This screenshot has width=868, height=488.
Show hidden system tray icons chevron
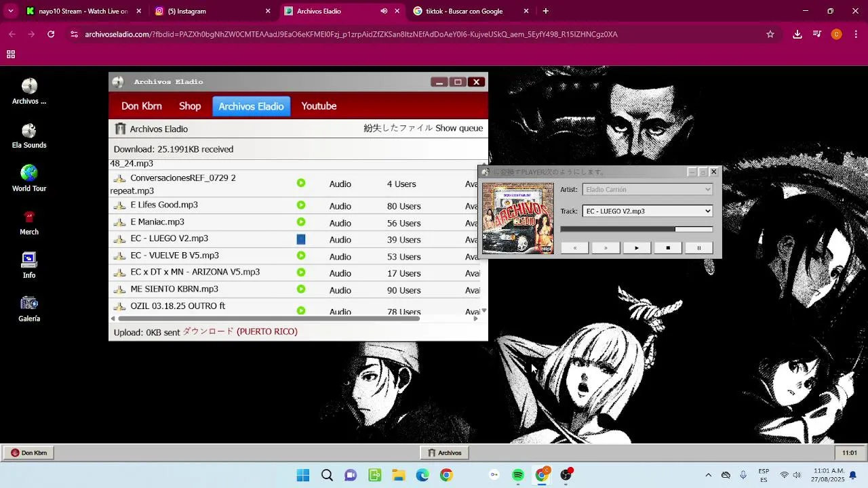[x=709, y=475]
